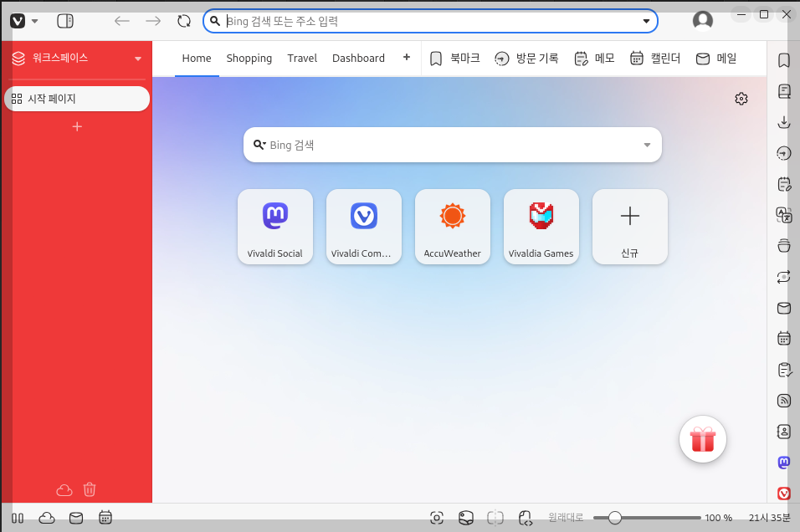The height and width of the screenshot is (532, 800).
Task: Select the 시작 페이지 tab
Action: [77, 99]
